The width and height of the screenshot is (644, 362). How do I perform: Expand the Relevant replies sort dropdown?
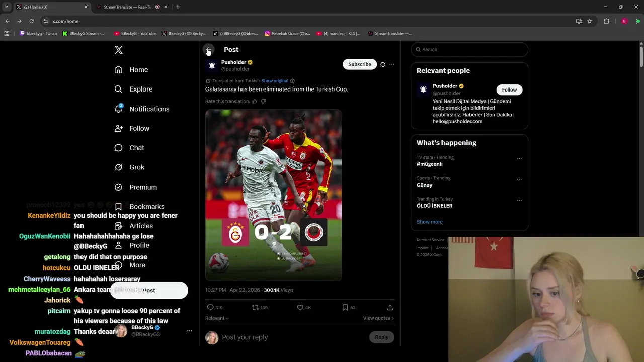click(x=217, y=318)
